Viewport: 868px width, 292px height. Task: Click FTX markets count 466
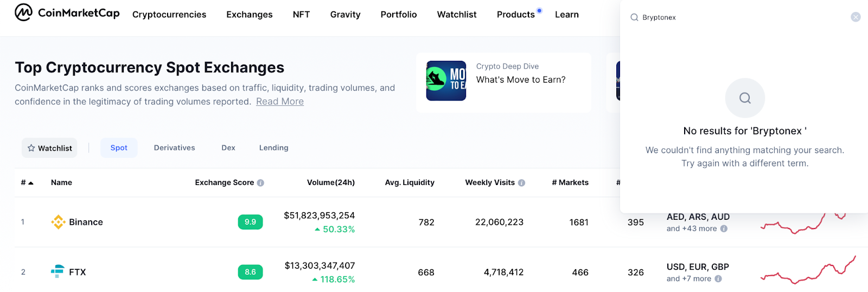tap(580, 272)
